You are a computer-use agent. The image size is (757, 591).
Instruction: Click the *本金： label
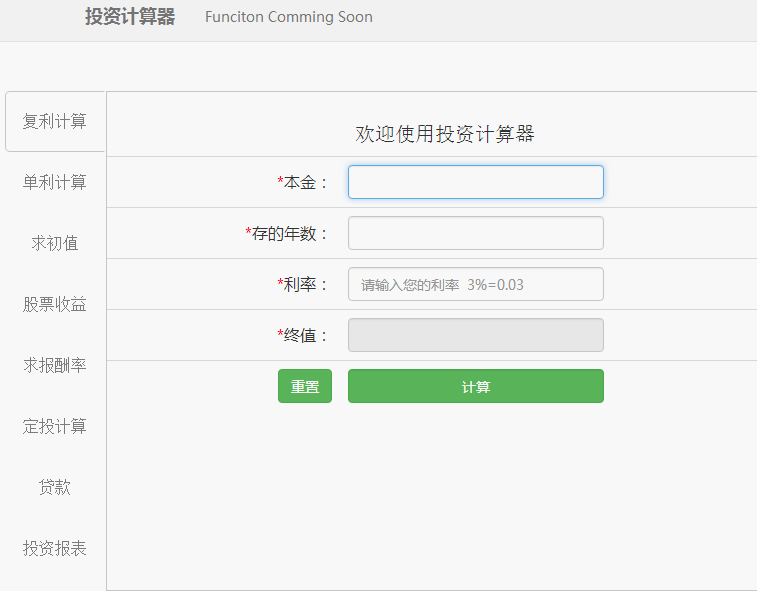[x=303, y=183]
